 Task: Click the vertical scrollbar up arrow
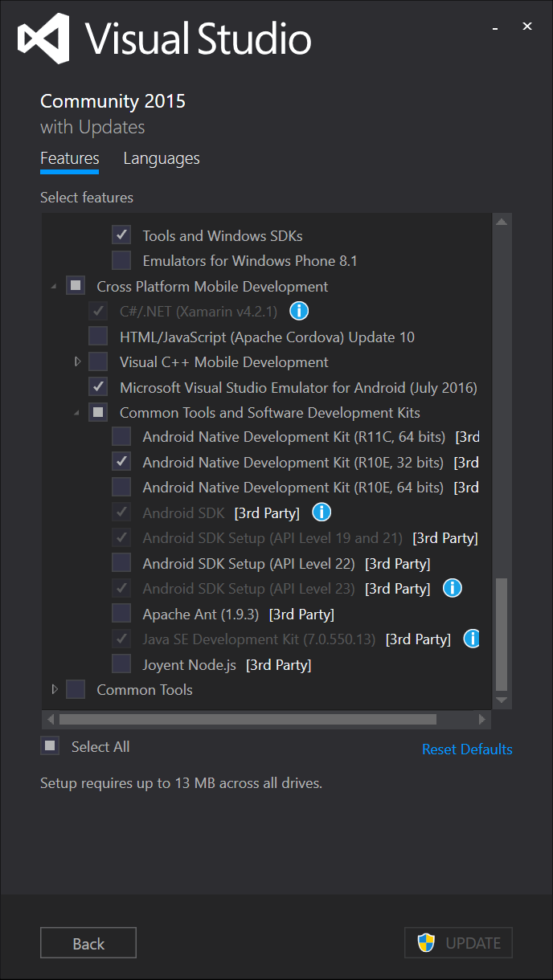tap(502, 222)
